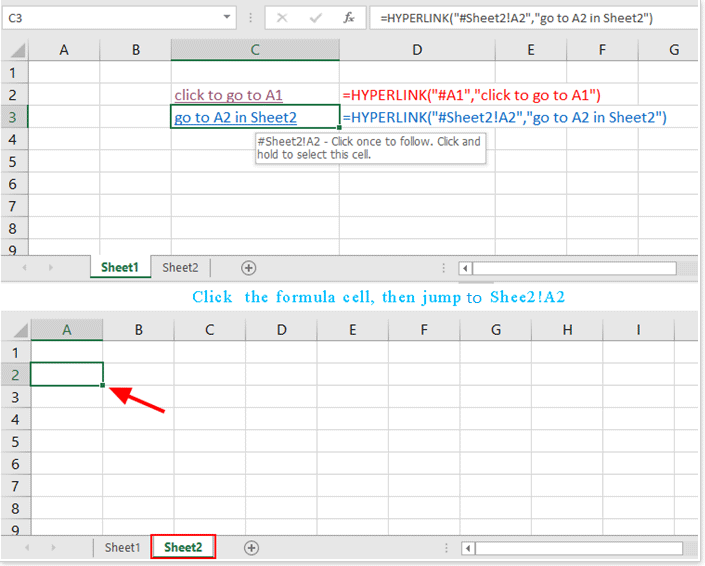The width and height of the screenshot is (705, 566).
Task: Select row 2 header in bottom window
Action: coord(15,374)
